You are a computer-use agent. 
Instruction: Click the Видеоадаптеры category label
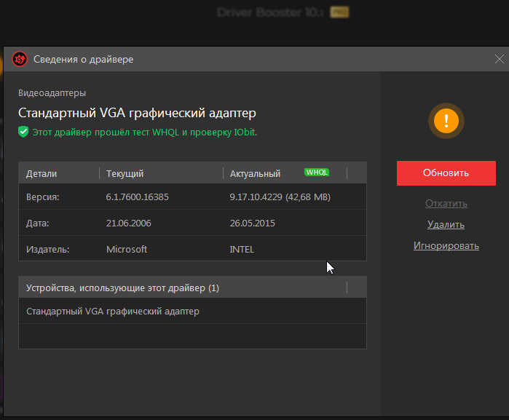click(52, 93)
